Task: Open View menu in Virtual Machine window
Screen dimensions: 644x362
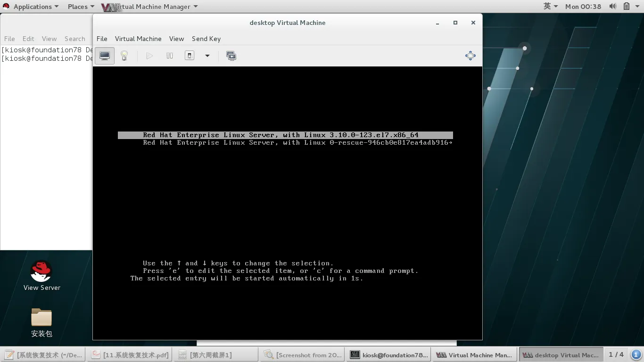Action: click(176, 39)
